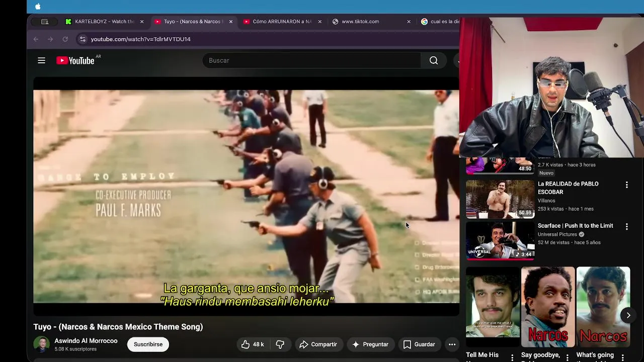Open the Apple menu
The image size is (644, 362).
38,7
